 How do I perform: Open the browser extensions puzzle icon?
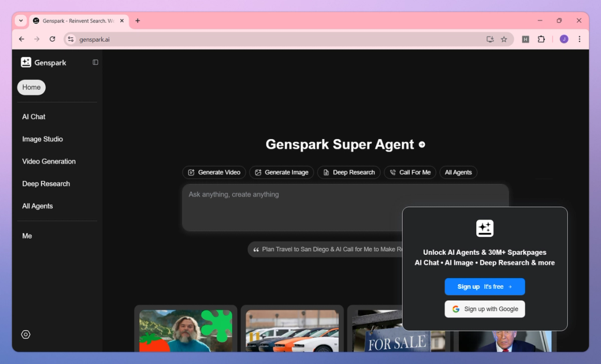[541, 39]
